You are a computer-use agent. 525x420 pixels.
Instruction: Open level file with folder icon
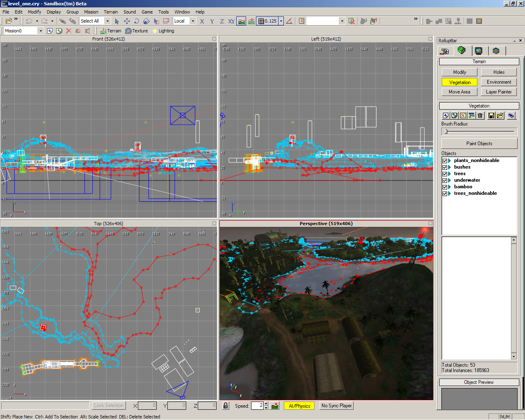(8, 21)
